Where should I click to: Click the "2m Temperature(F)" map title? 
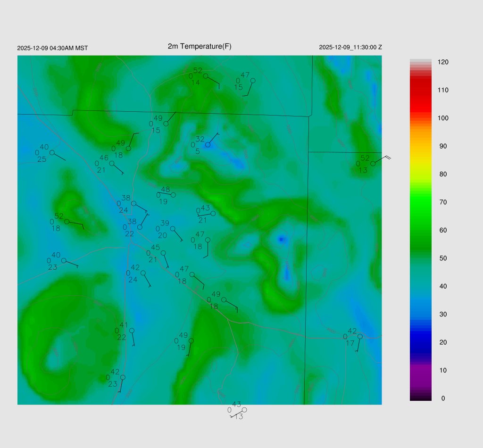point(200,46)
